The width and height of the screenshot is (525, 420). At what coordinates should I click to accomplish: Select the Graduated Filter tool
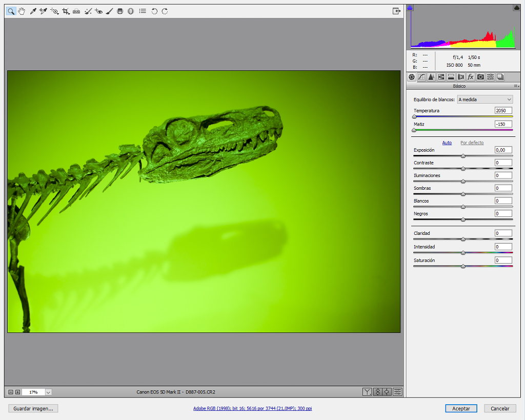(x=120, y=11)
